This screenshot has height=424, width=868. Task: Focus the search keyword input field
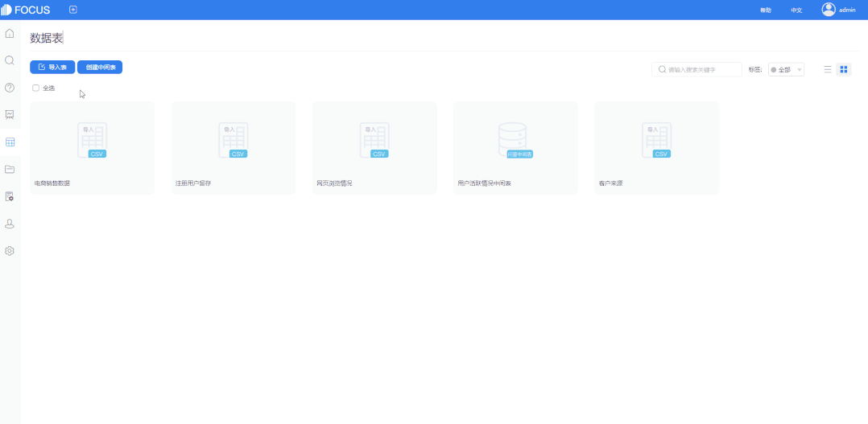pyautogui.click(x=697, y=70)
